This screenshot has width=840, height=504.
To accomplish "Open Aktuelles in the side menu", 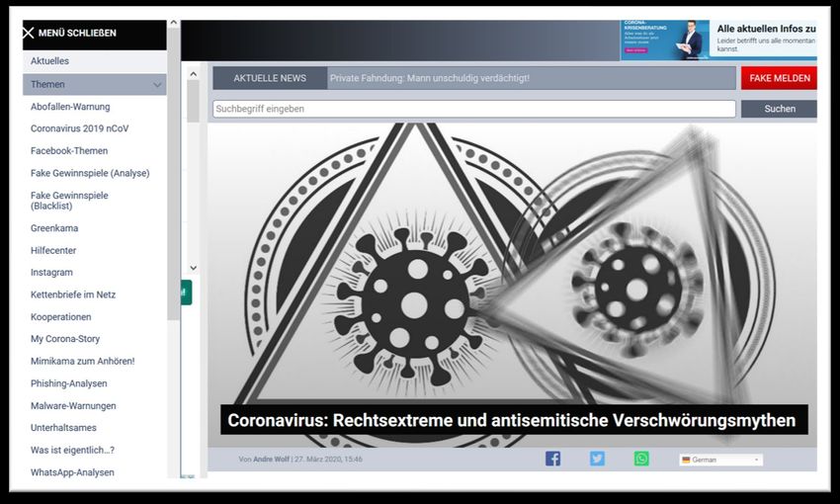I will pos(50,61).
